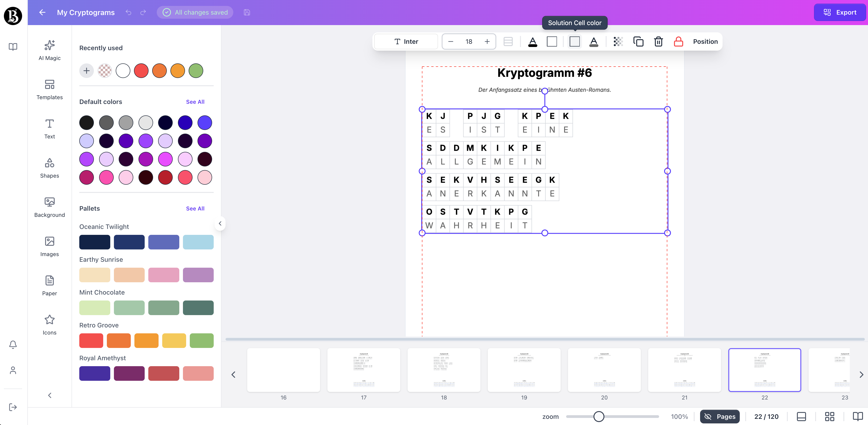Click Export in the top bar
868x425 pixels.
[840, 12]
